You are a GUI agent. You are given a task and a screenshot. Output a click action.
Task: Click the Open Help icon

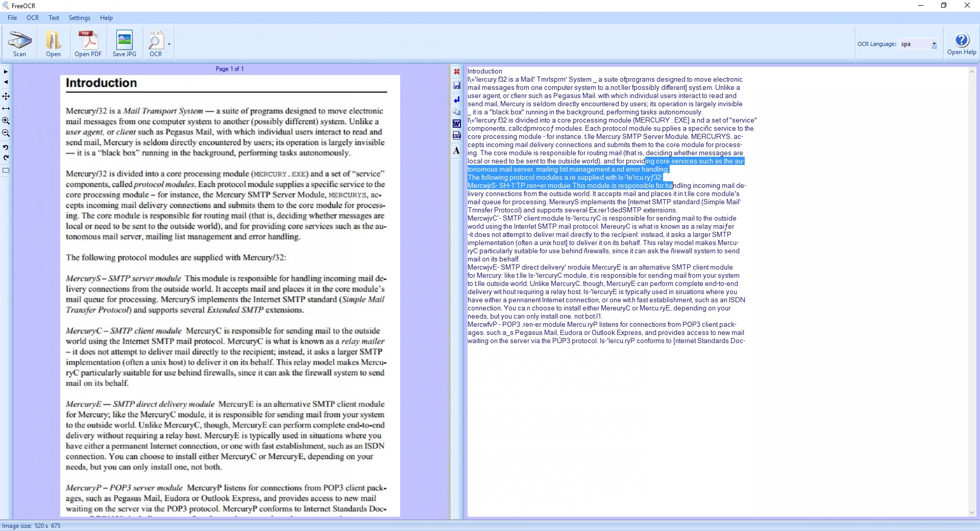pos(962,44)
